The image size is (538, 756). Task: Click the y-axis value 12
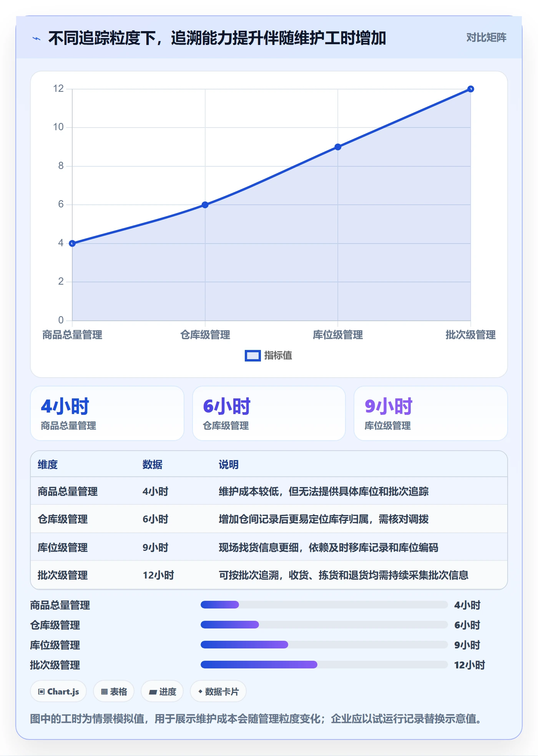point(58,89)
